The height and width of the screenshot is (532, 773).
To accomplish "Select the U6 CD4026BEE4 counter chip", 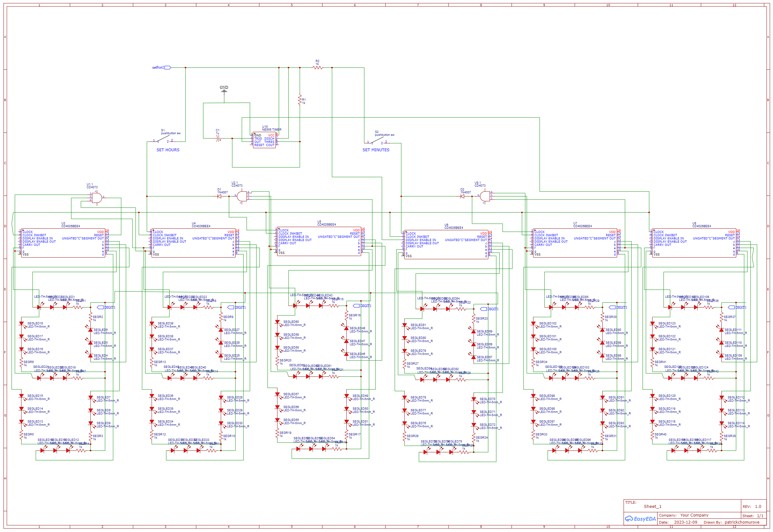I will (446, 245).
